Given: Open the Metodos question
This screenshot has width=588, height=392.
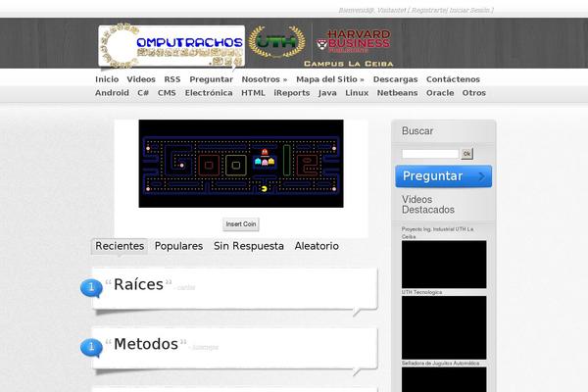Looking at the screenshot, I should pyautogui.click(x=146, y=344).
